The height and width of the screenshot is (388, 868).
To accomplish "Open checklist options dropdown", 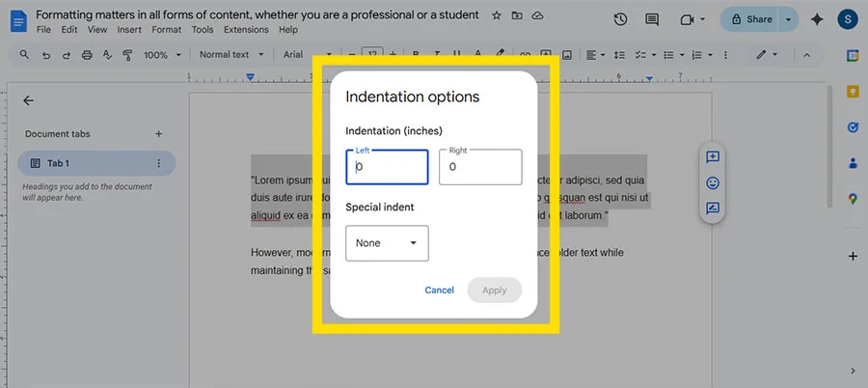I will pyautogui.click(x=645, y=55).
